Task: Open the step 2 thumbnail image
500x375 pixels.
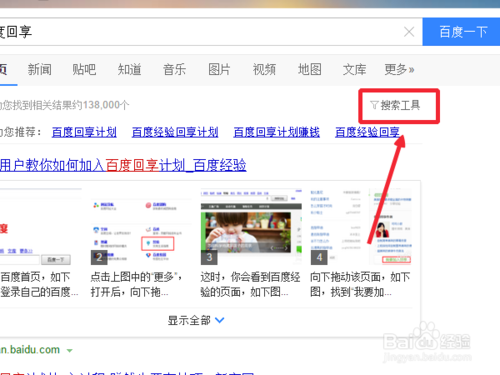Action: (141, 227)
